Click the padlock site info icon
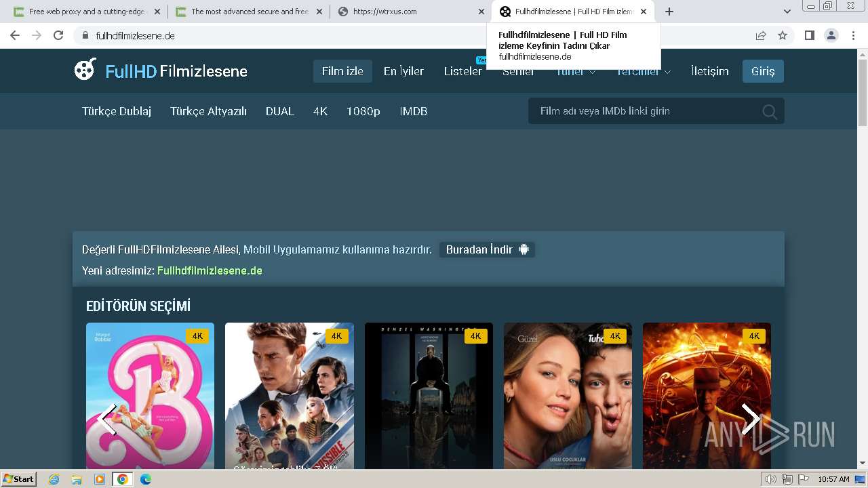Image resolution: width=868 pixels, height=488 pixels. [85, 35]
